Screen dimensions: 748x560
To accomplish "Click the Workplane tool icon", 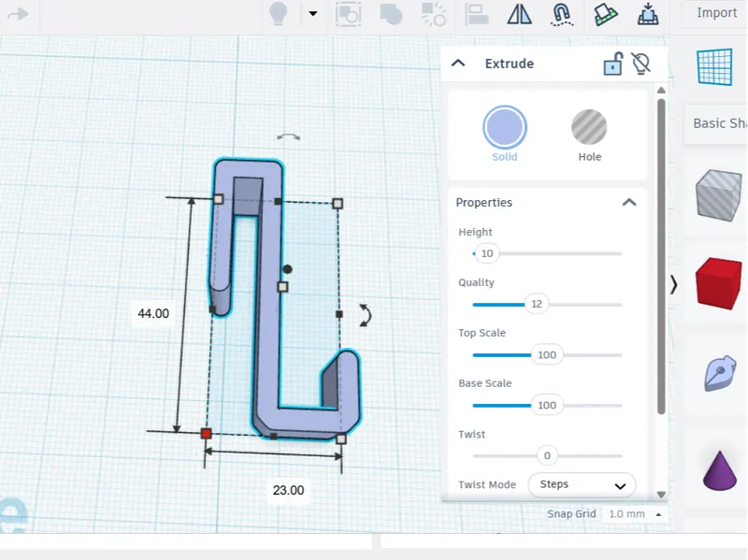I will pos(605,14).
